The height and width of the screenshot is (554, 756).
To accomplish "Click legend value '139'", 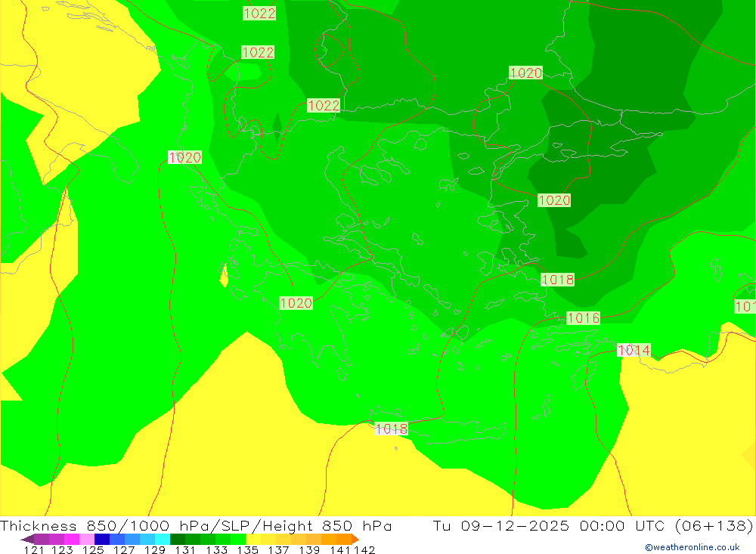I will (309, 550).
